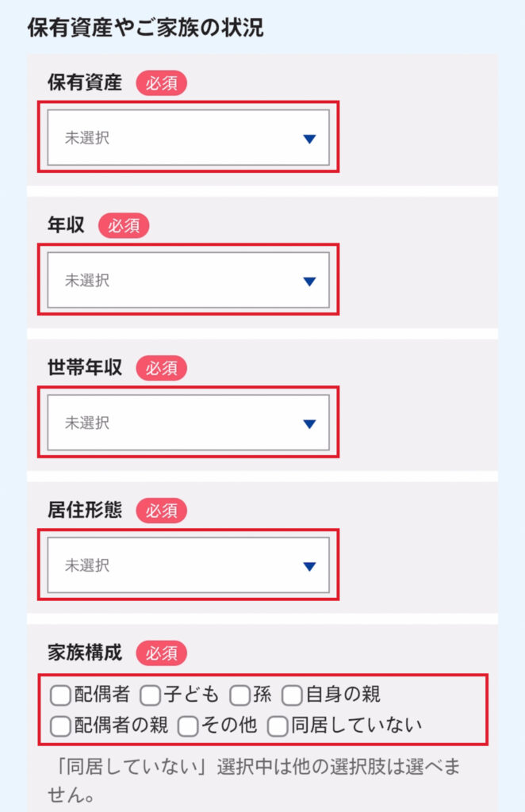Check the 配偶者 checkbox
Screen dimensions: 525x812
click(x=60, y=695)
